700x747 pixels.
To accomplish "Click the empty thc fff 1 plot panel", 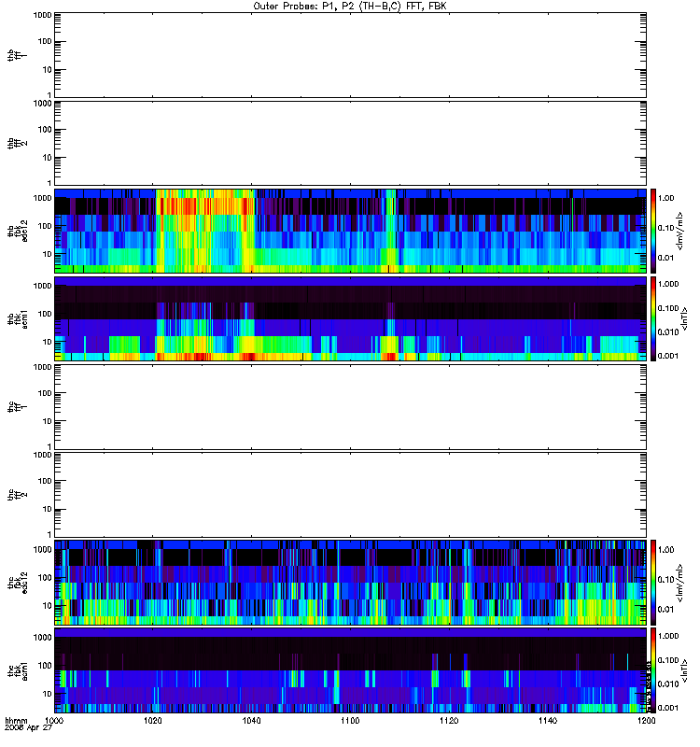I will (x=350, y=407).
